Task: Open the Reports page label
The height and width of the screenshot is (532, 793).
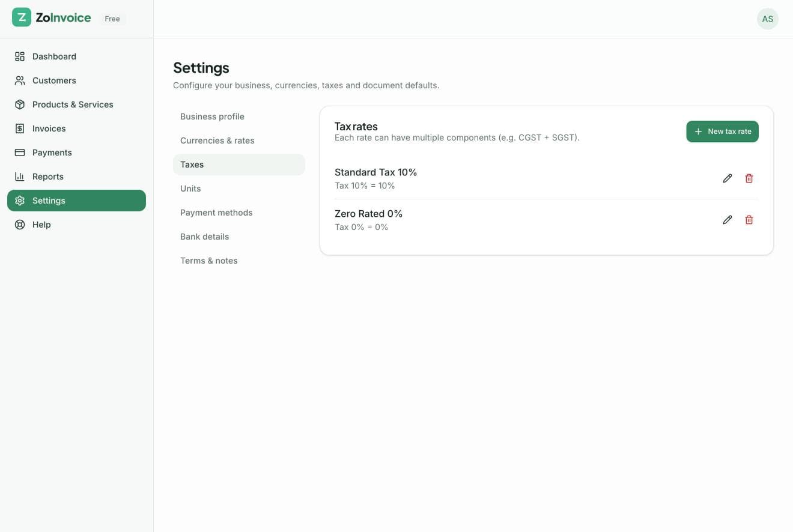Action: pos(48,177)
